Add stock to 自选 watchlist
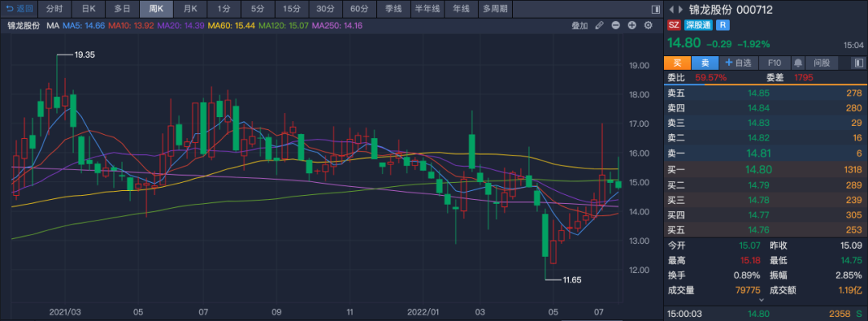This screenshot has width=868, height=321. tap(739, 63)
